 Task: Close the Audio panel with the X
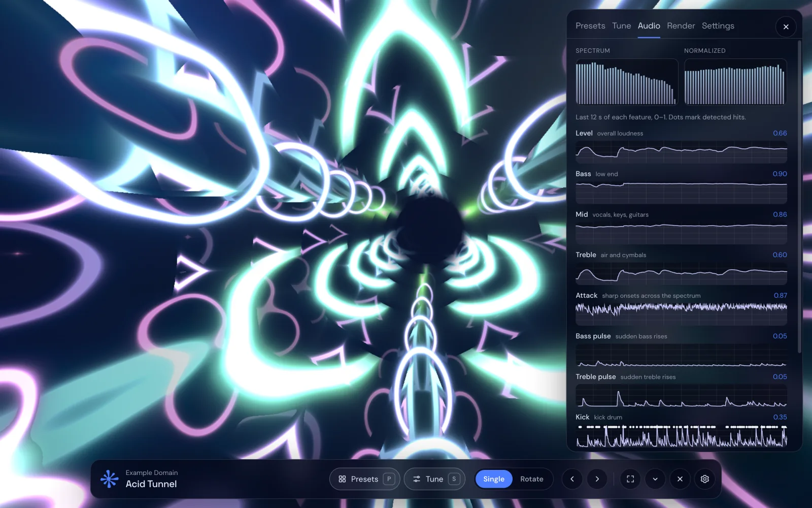tap(786, 27)
